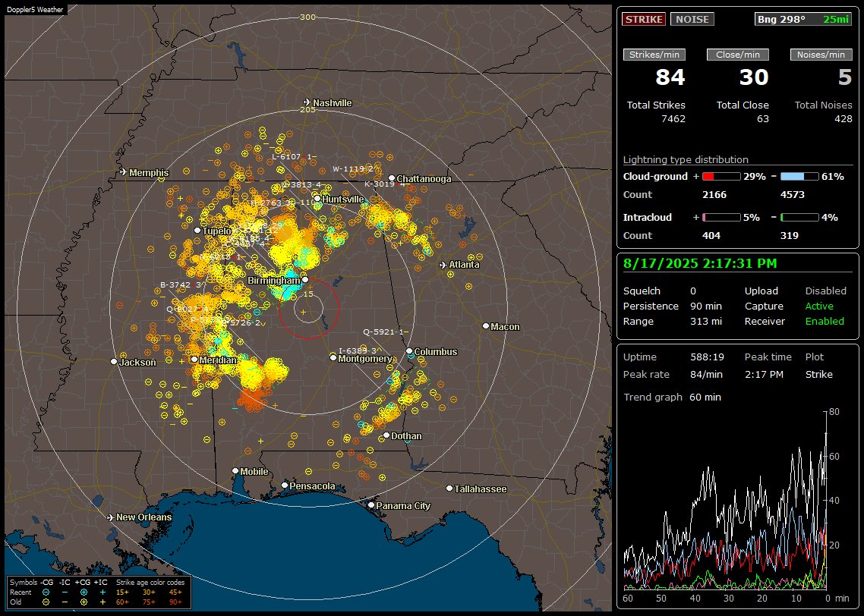Click storm cell label K-3019

tap(385, 184)
